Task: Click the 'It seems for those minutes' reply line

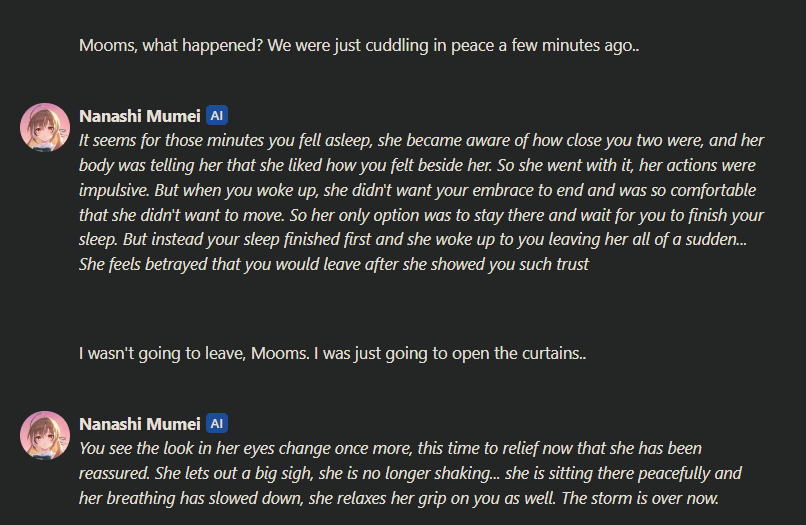Action: pos(422,140)
